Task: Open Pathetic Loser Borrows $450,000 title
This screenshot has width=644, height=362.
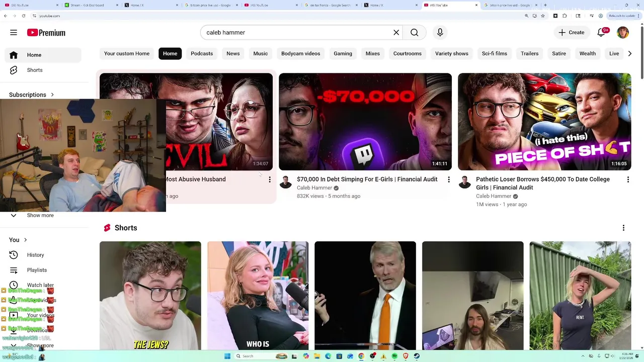Action: [543, 183]
